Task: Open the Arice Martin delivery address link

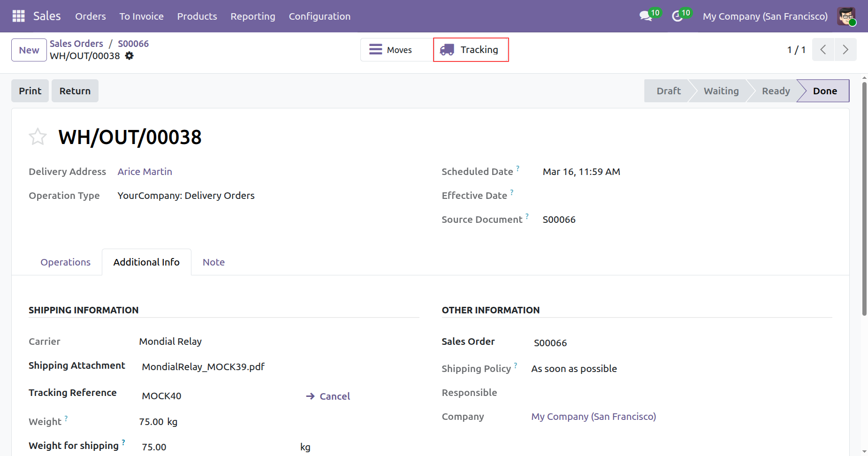Action: 145,172
